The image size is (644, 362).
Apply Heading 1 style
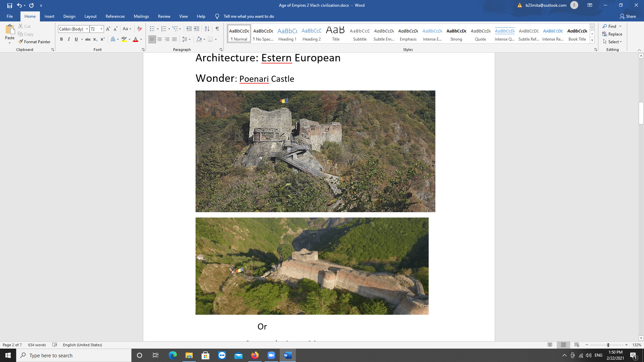coord(287,34)
